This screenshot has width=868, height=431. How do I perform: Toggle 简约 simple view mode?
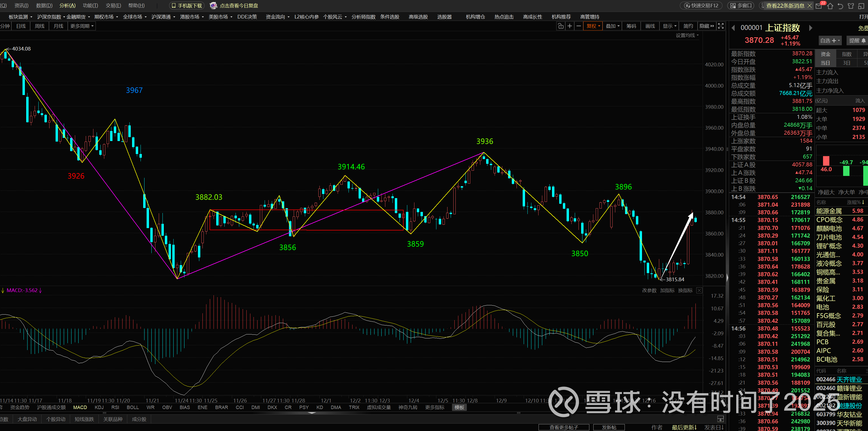688,26
